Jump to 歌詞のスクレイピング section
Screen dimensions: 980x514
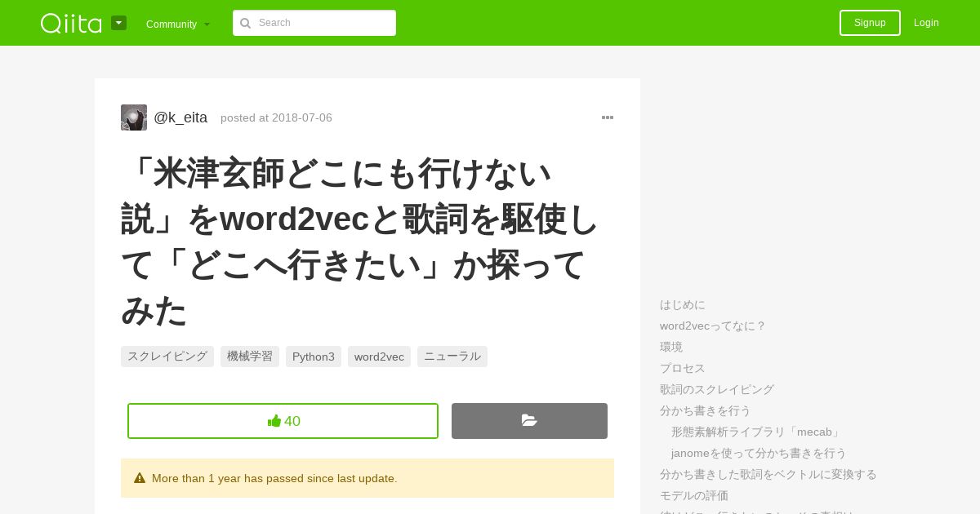(717, 389)
